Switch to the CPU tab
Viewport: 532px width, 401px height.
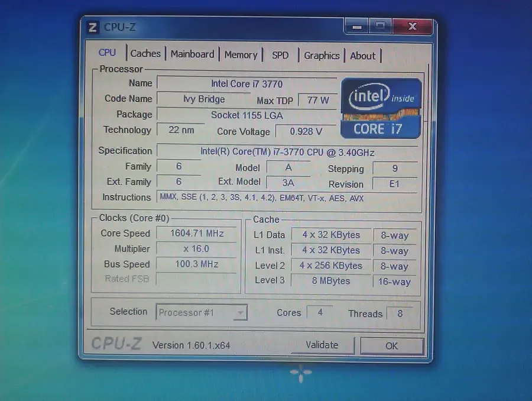[x=107, y=53]
